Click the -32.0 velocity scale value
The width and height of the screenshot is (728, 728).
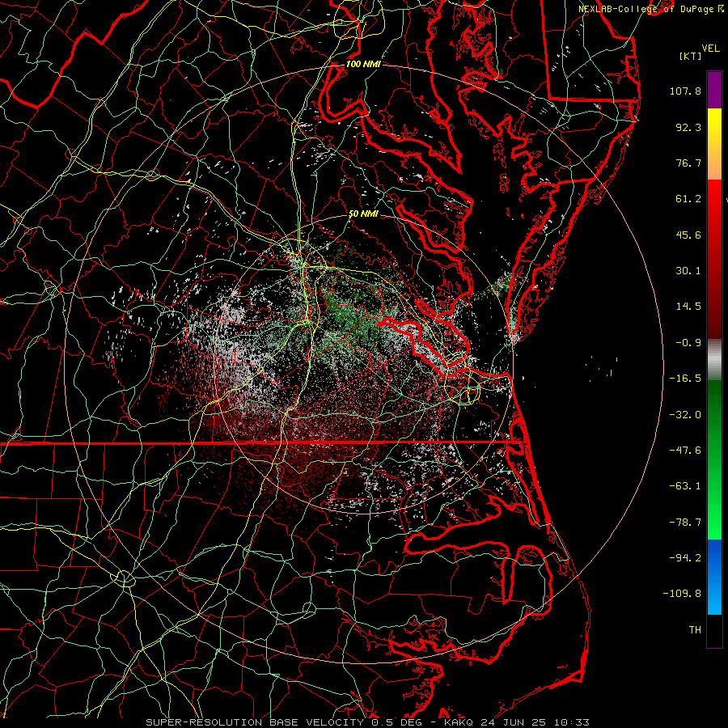(685, 415)
